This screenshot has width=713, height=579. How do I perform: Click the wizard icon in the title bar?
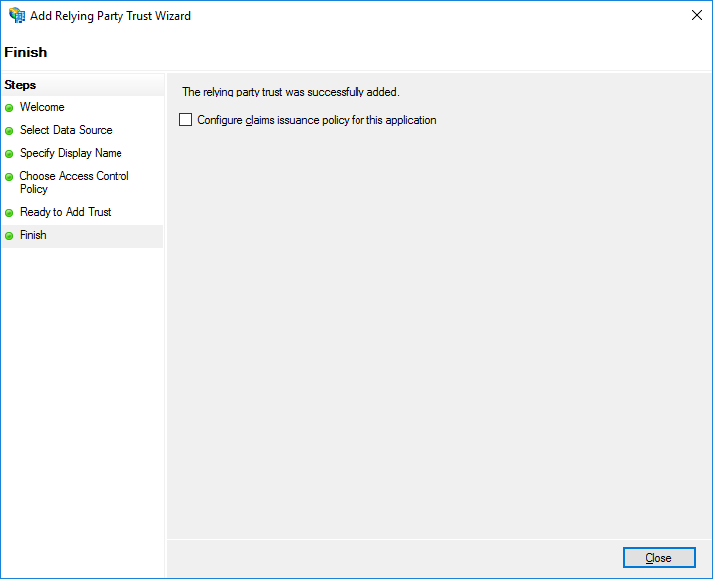(17, 16)
